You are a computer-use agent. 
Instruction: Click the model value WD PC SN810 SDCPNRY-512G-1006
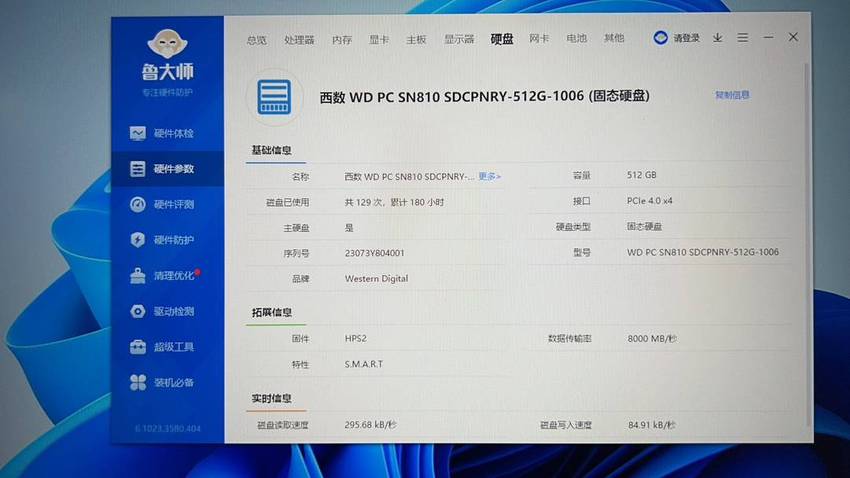click(x=703, y=252)
